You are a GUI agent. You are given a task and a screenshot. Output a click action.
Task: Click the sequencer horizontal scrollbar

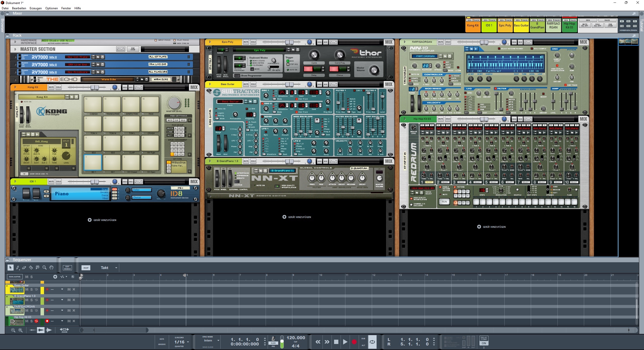point(114,330)
